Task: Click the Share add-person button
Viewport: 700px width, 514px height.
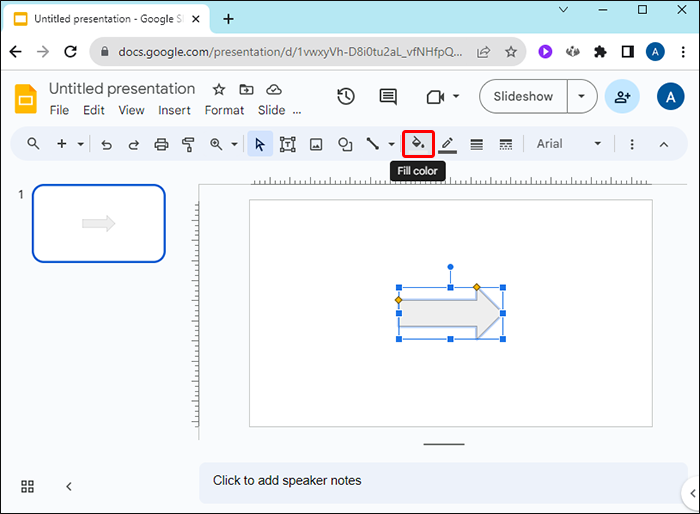Action: [x=622, y=96]
